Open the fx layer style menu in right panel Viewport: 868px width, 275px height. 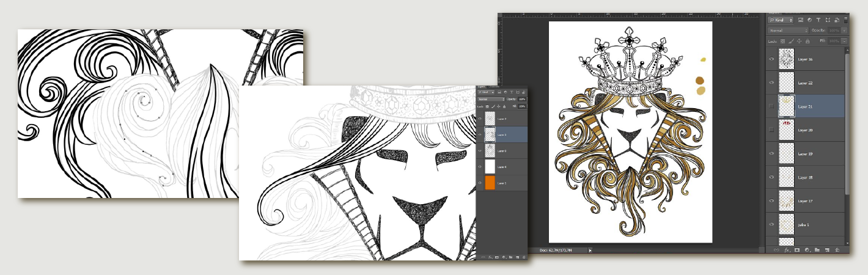(787, 250)
